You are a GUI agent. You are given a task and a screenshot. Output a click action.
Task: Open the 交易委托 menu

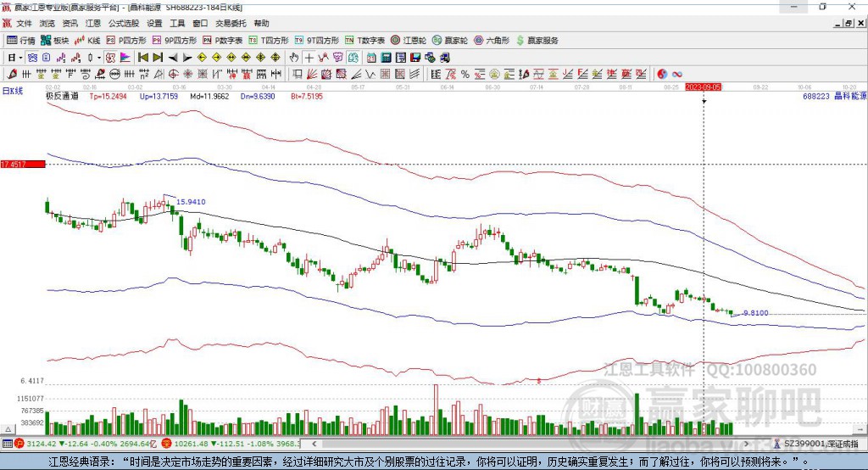[231, 23]
